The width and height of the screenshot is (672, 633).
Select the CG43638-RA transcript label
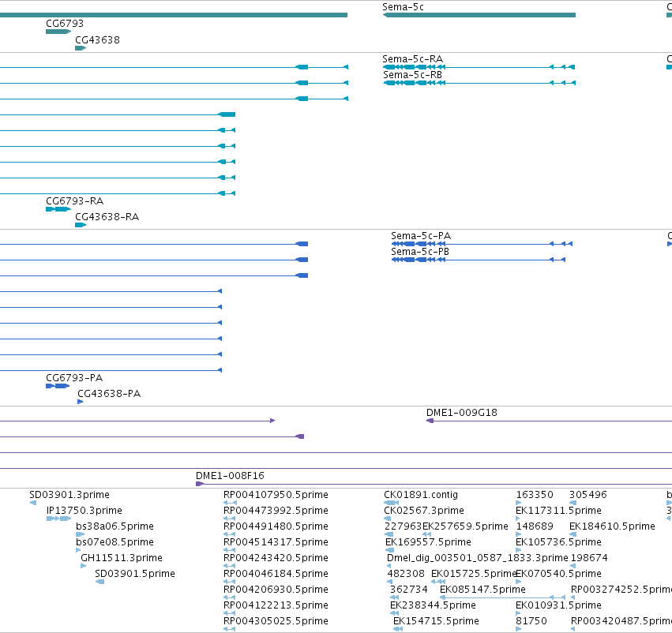[x=107, y=217]
